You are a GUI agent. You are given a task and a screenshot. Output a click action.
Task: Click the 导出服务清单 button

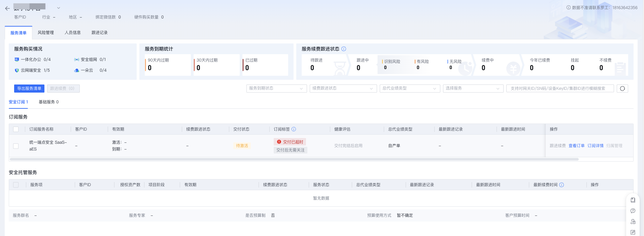[29, 89]
